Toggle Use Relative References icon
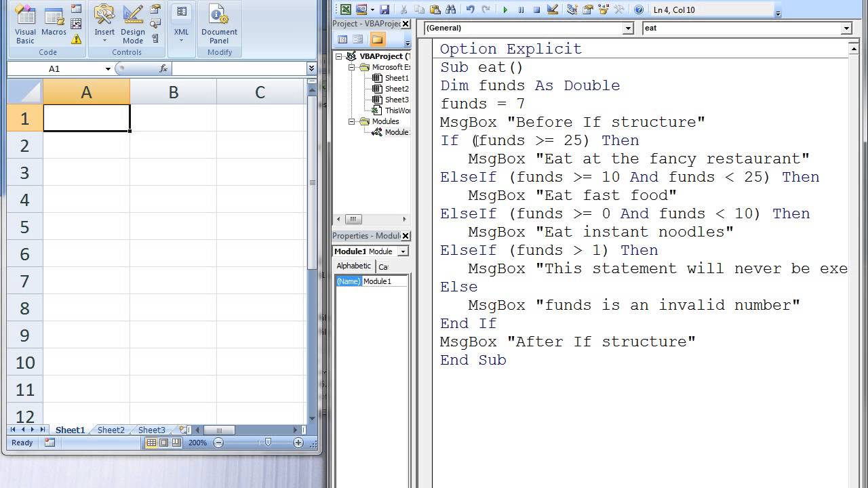868x488 pixels. [76, 24]
